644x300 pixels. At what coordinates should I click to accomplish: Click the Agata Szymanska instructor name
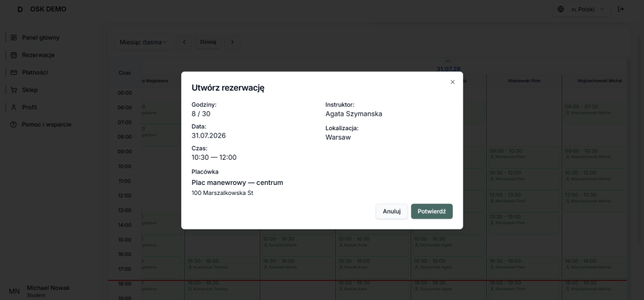click(x=353, y=114)
